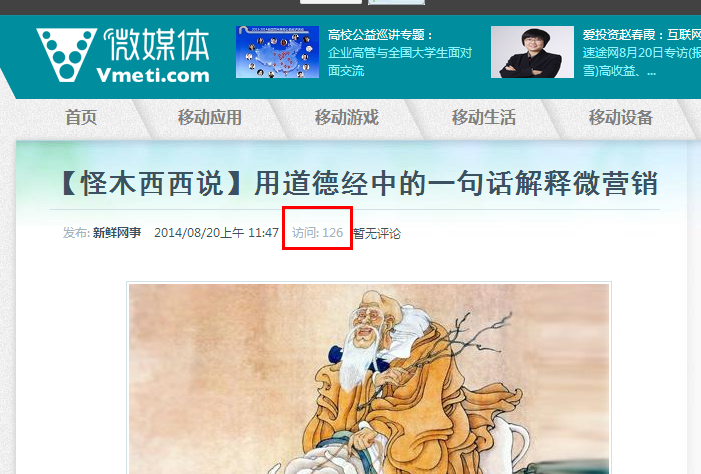Click the Laozi painting article image
The width and height of the screenshot is (701, 474).
point(369,378)
